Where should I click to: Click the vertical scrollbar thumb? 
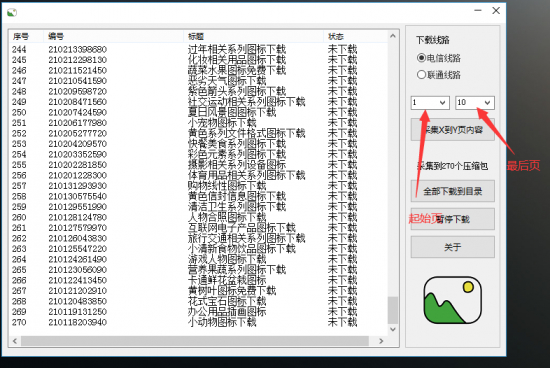click(x=393, y=310)
